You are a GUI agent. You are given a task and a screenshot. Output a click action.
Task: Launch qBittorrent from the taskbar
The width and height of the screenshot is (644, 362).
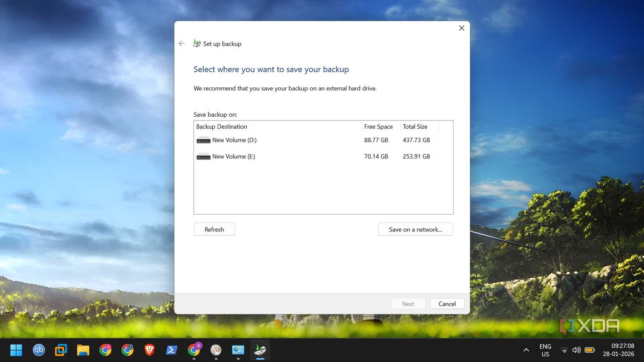(x=39, y=350)
